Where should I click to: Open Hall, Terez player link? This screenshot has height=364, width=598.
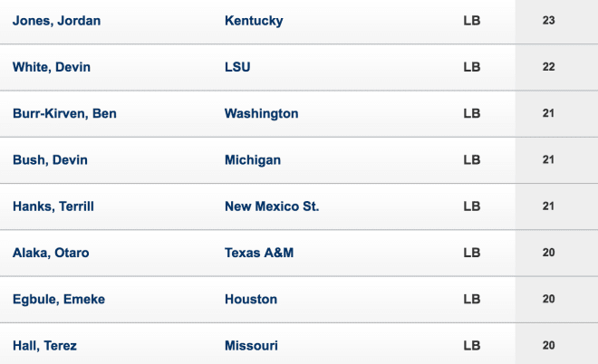[x=44, y=346]
